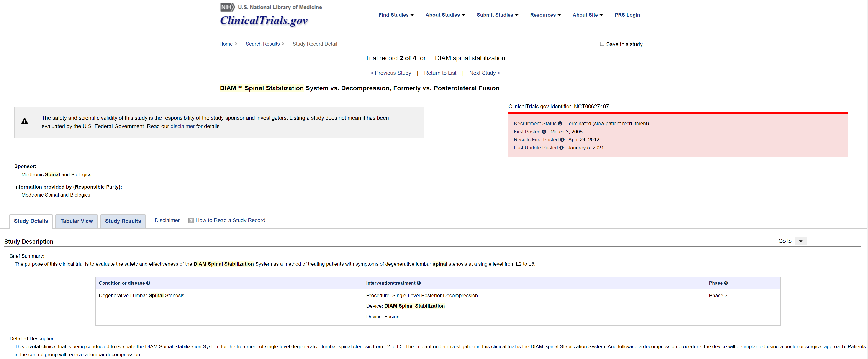
Task: Expand the Resources menu
Action: [545, 15]
